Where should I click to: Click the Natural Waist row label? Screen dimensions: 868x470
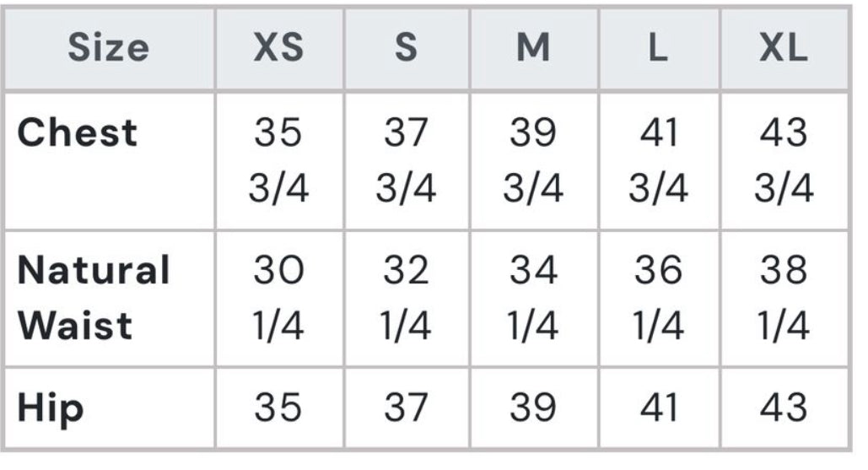94,298
